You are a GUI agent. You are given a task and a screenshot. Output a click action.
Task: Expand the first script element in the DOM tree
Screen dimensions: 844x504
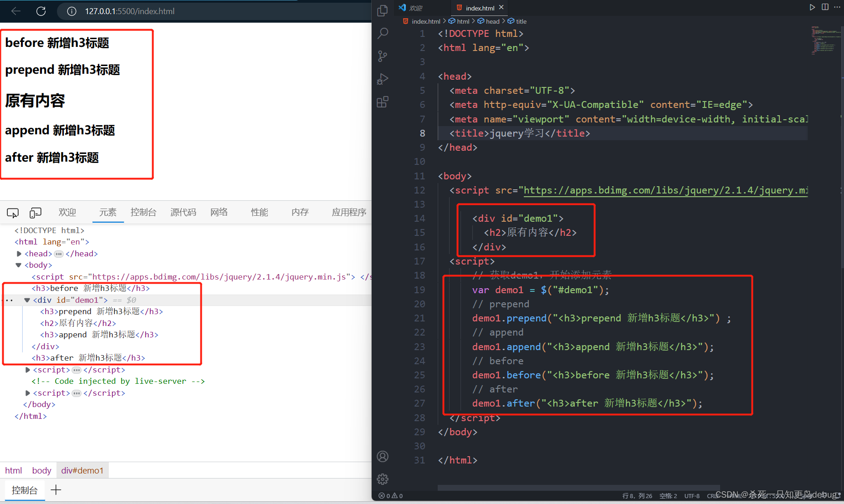(27, 369)
